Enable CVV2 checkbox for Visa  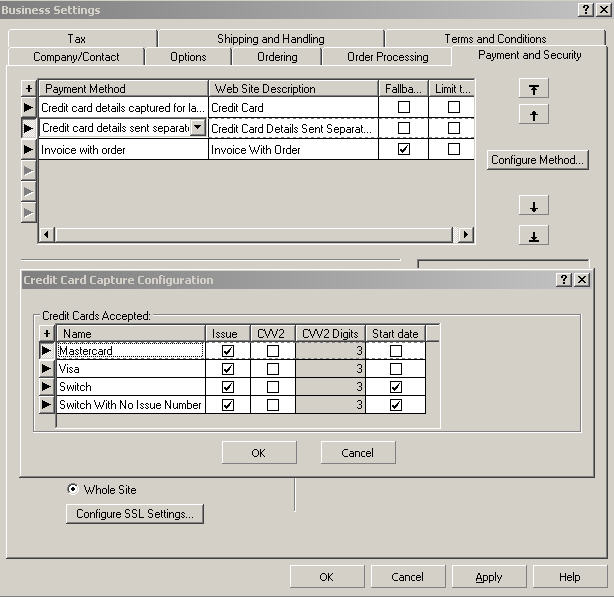(272, 369)
